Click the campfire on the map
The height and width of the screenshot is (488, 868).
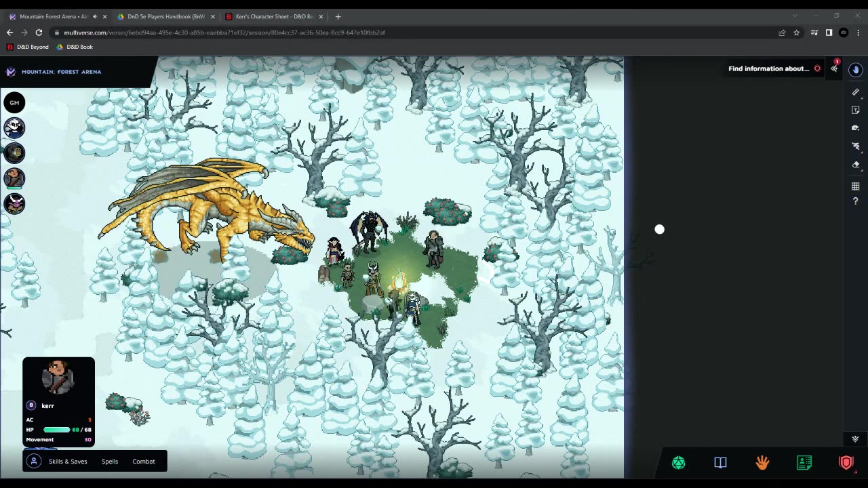[x=400, y=280]
